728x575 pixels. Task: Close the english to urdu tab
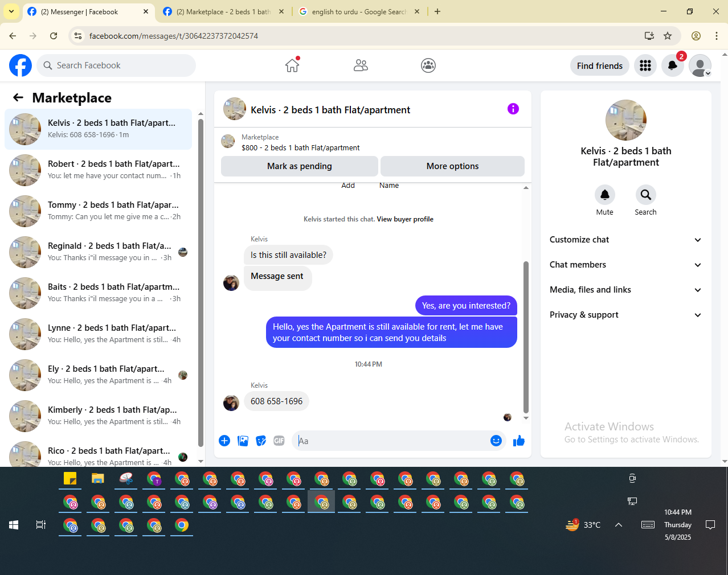click(417, 11)
